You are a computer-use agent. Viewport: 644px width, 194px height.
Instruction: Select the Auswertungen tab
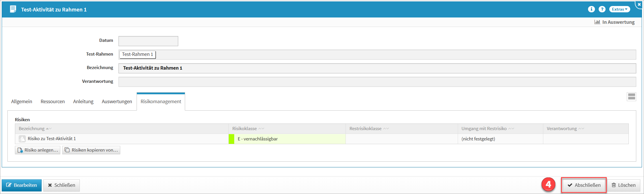(117, 101)
